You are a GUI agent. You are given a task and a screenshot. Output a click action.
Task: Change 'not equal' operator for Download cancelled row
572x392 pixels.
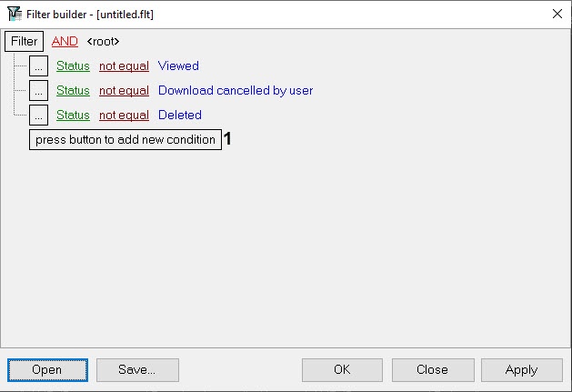[x=124, y=91]
